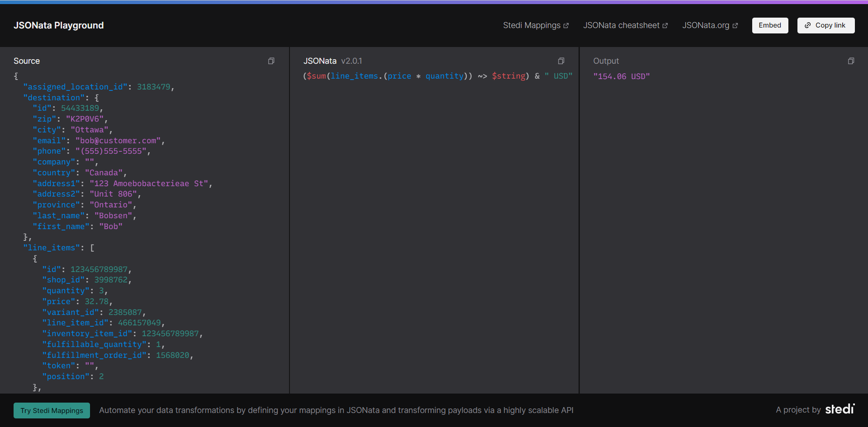
Task: Click the last_name value "Bobsen"
Action: [x=114, y=216]
